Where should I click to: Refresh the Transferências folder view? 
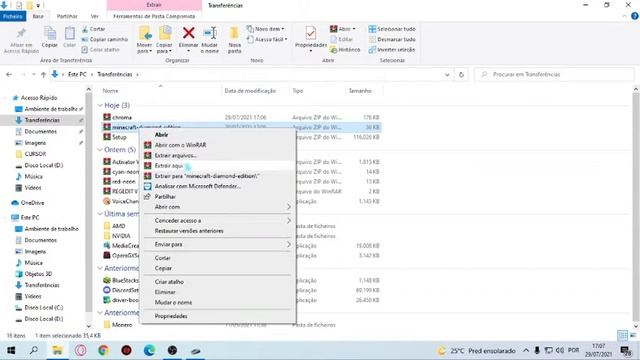(x=461, y=75)
